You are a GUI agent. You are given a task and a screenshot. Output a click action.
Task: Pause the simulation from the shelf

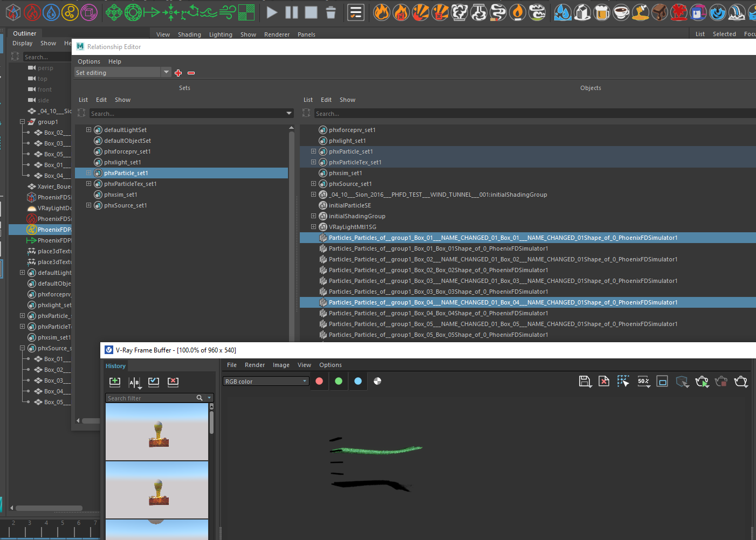pyautogui.click(x=292, y=12)
